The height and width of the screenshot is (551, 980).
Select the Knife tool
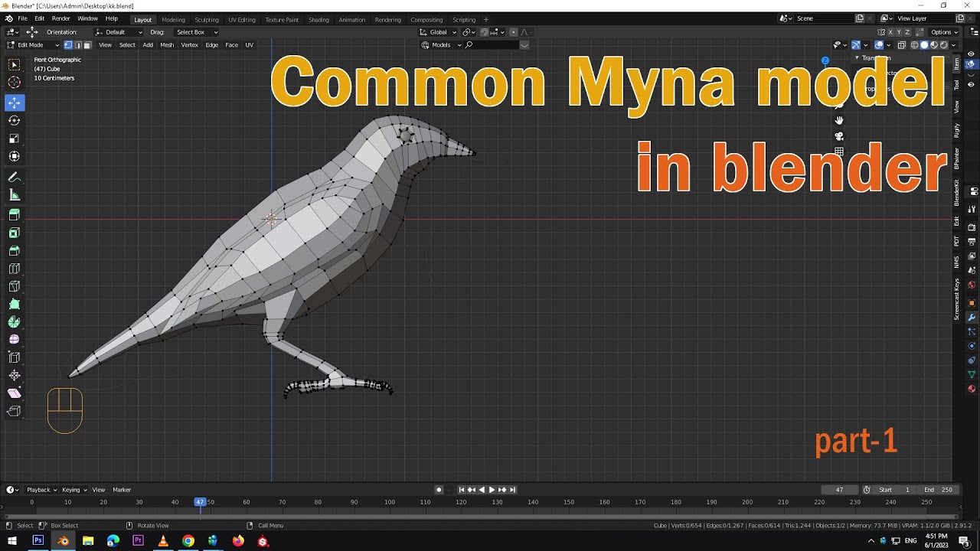(x=14, y=286)
